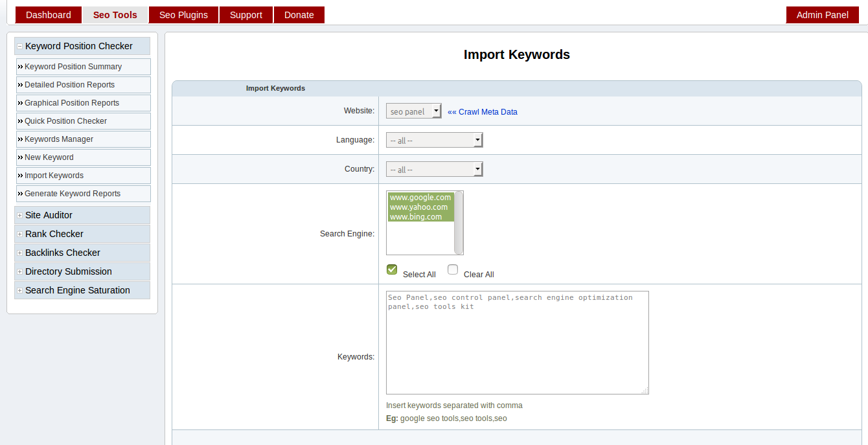This screenshot has height=445, width=868.
Task: Select www.bing.com in search engine list
Action: [420, 217]
